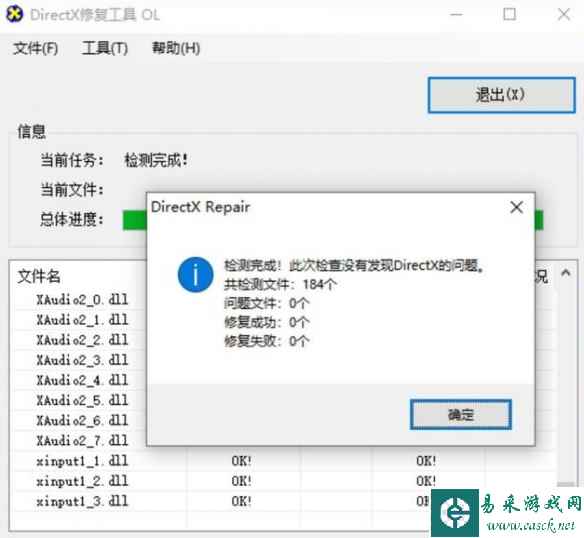Close the DirectX Repair dialog
This screenshot has height=538, width=584.
516,207
